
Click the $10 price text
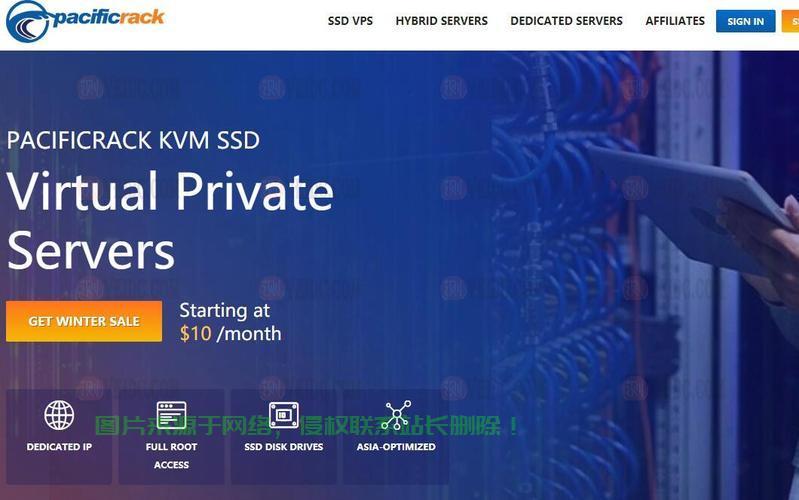195,334
